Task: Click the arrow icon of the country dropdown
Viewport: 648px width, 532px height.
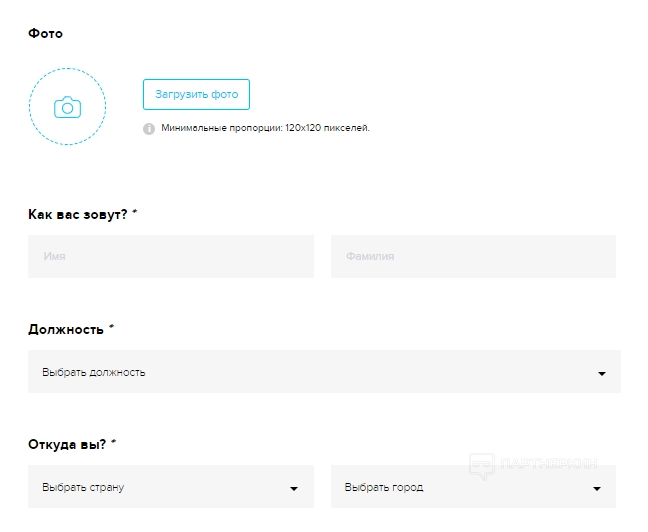Action: 294,489
